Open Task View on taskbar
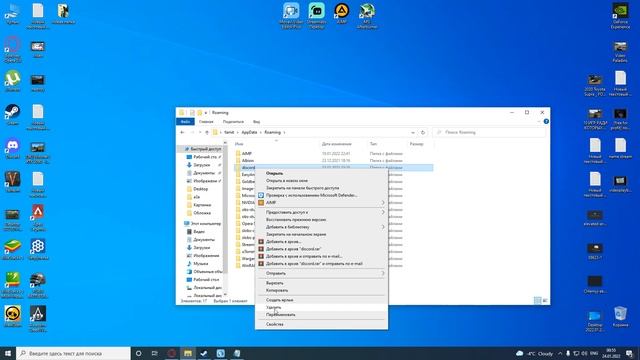640x360 pixels. click(x=155, y=353)
